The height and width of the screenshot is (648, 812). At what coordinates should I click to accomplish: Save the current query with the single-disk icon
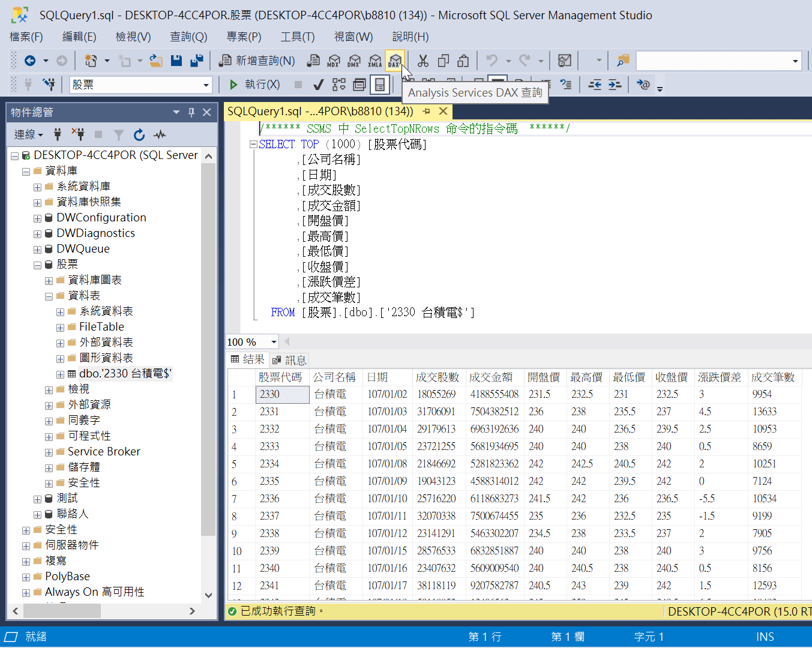click(176, 61)
